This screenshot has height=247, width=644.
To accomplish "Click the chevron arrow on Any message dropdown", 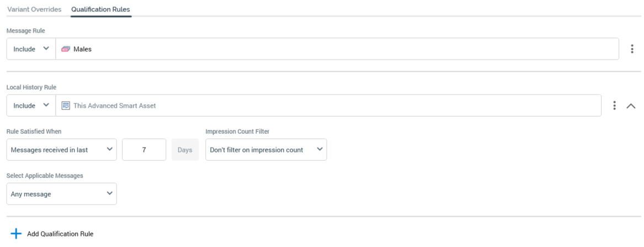I will pyautogui.click(x=109, y=193).
